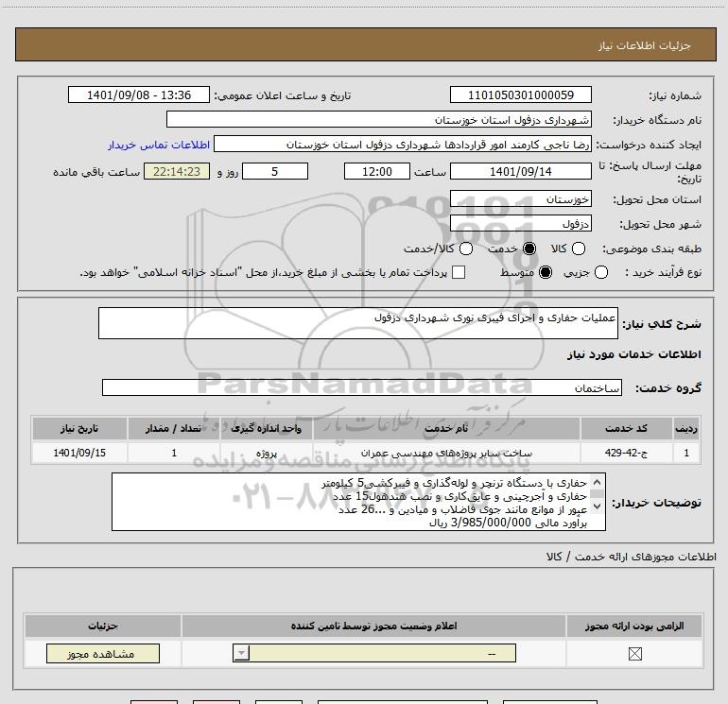Click the تعداد / مقدار column header
728x704 pixels.
tap(173, 428)
